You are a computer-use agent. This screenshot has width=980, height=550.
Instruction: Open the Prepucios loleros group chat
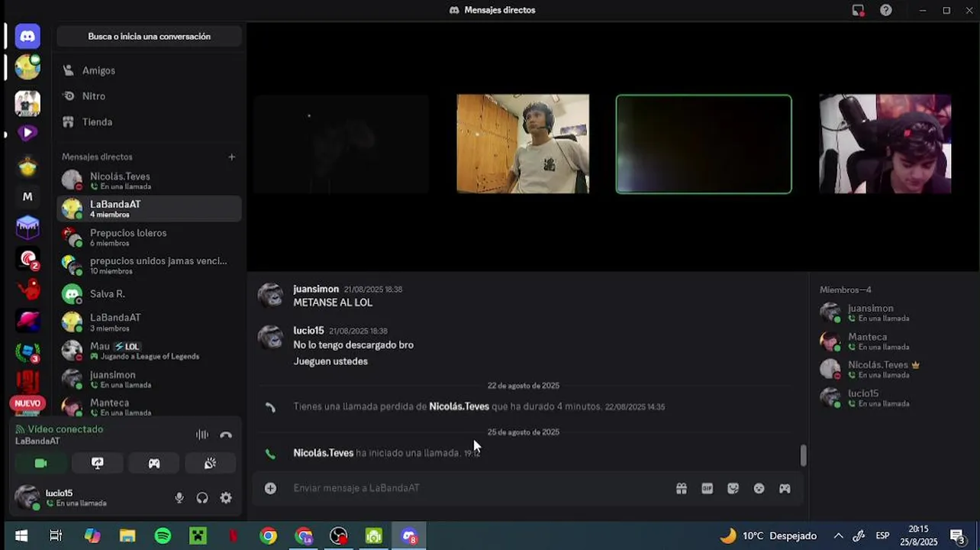(x=149, y=237)
